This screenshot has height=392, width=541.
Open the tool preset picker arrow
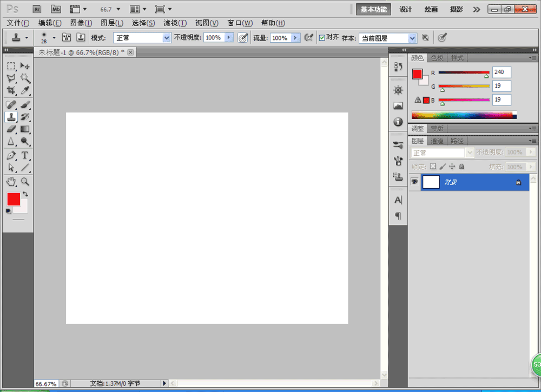pos(27,38)
